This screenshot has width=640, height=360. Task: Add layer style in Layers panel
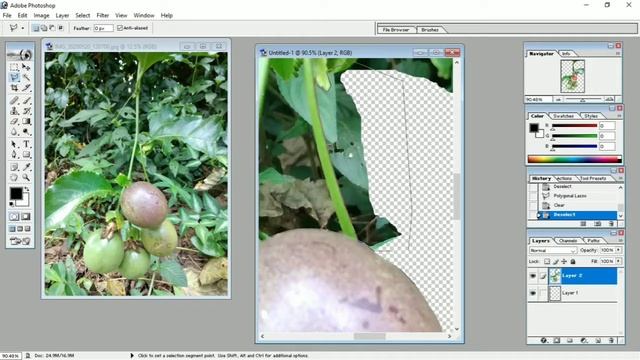point(544,340)
